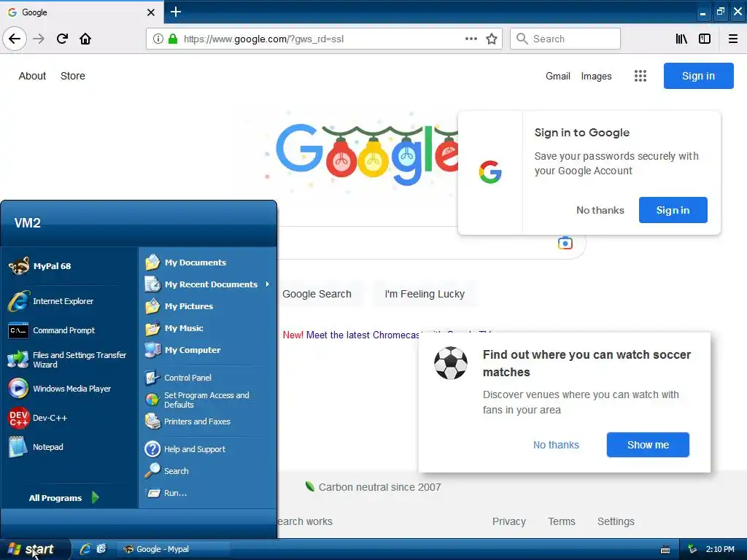This screenshot has height=560, width=747.
Task: Click the New! Meet the latest Chromecast link
Action: coord(352,335)
